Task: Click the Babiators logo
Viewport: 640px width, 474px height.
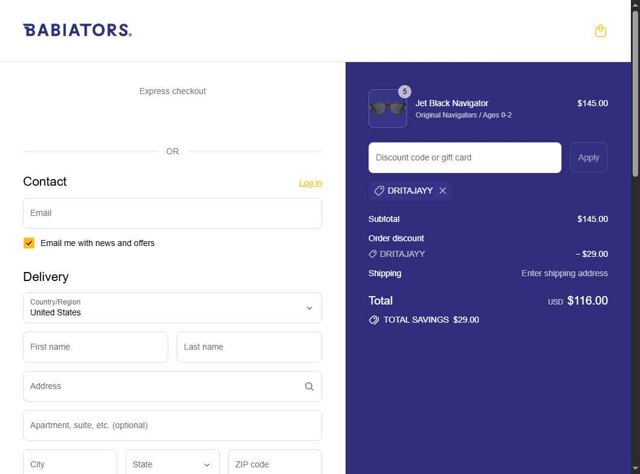Action: click(x=77, y=30)
